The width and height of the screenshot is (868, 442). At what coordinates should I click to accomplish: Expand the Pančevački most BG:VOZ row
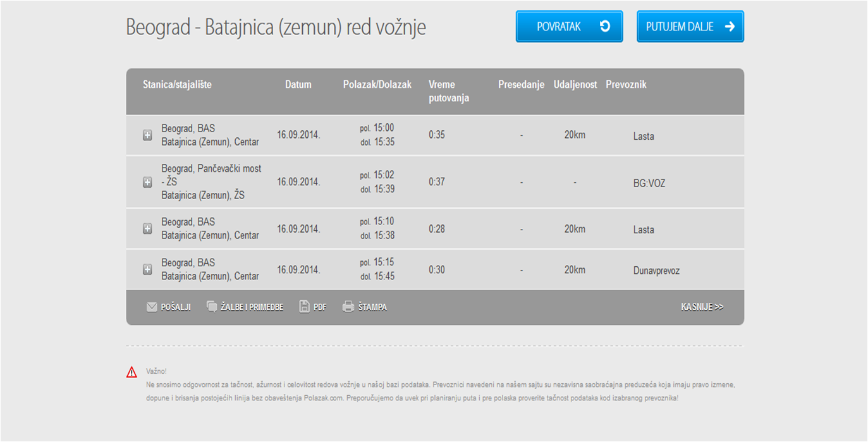pyautogui.click(x=147, y=182)
